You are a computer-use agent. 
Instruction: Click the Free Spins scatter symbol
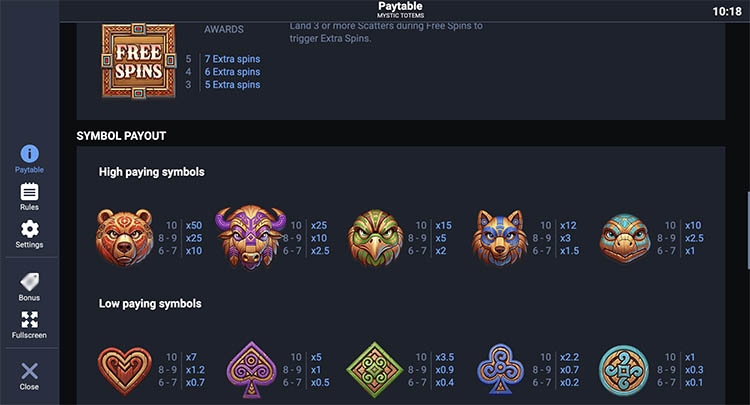138,58
